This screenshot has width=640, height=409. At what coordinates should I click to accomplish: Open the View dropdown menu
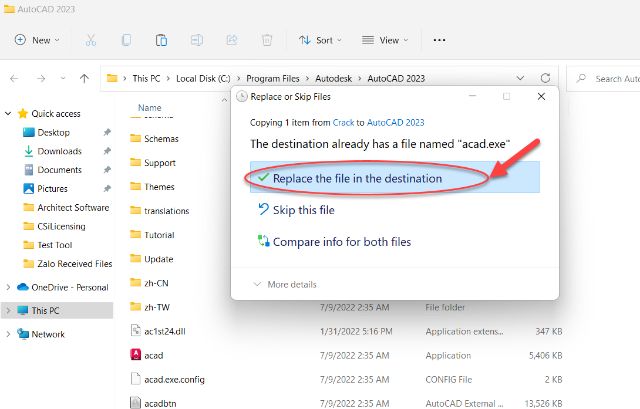[x=385, y=40]
